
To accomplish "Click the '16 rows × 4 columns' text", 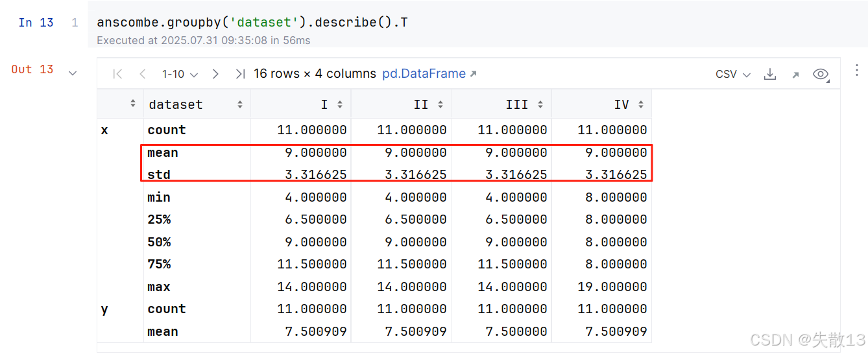I will click(315, 74).
